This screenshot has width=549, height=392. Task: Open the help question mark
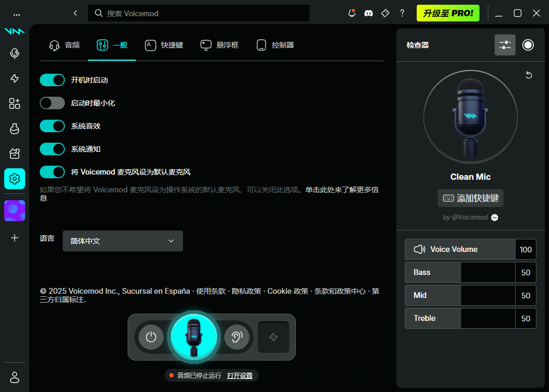[402, 13]
